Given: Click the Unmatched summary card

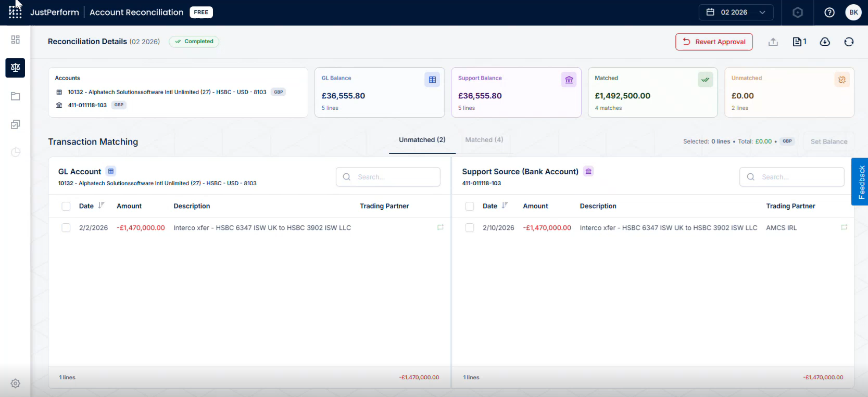Looking at the screenshot, I should (x=789, y=92).
